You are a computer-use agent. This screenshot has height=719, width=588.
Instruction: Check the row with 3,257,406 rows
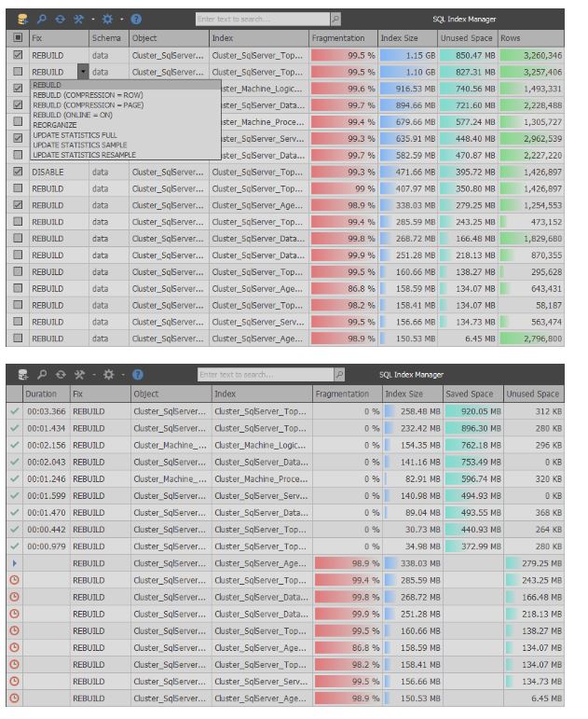18,72
